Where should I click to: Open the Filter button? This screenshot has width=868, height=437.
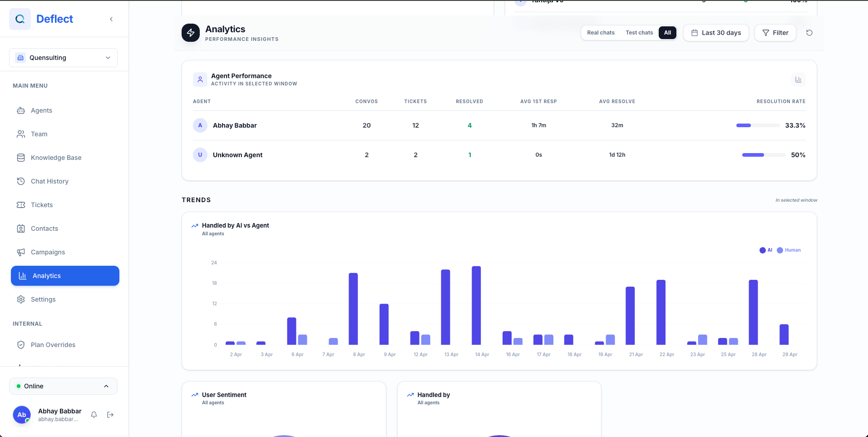point(775,33)
